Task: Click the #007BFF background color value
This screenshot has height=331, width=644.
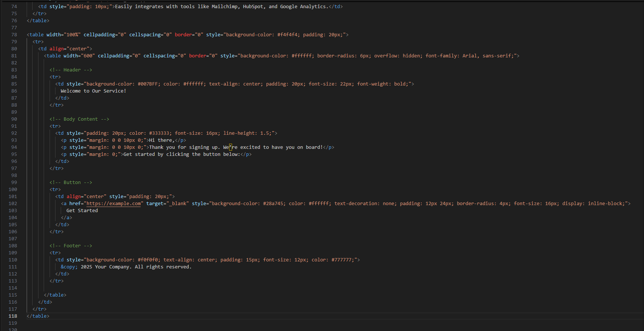Action: (149, 84)
